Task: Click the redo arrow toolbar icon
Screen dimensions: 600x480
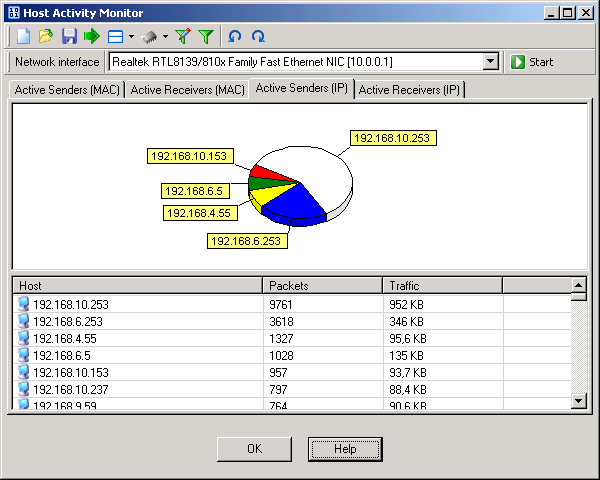Action: click(258, 37)
